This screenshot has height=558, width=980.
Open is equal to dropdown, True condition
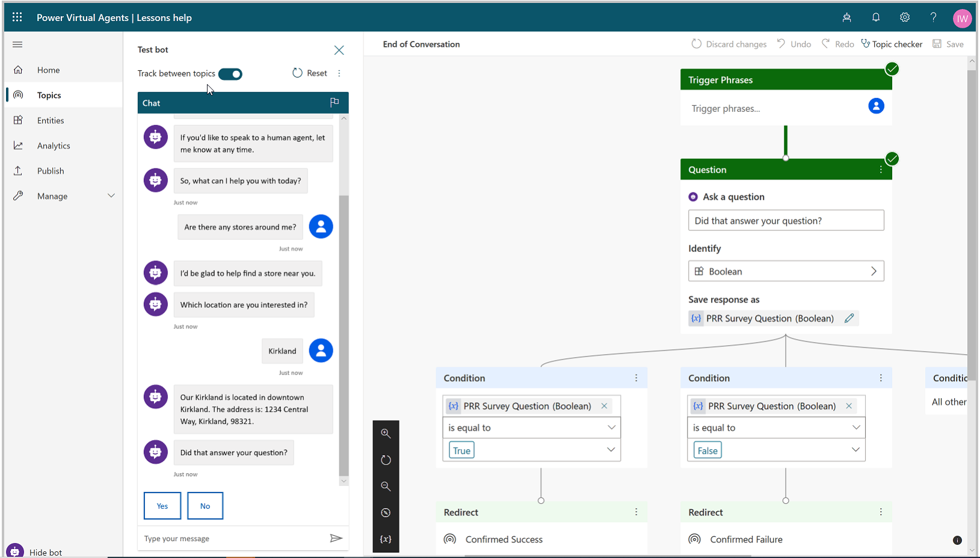tap(532, 428)
